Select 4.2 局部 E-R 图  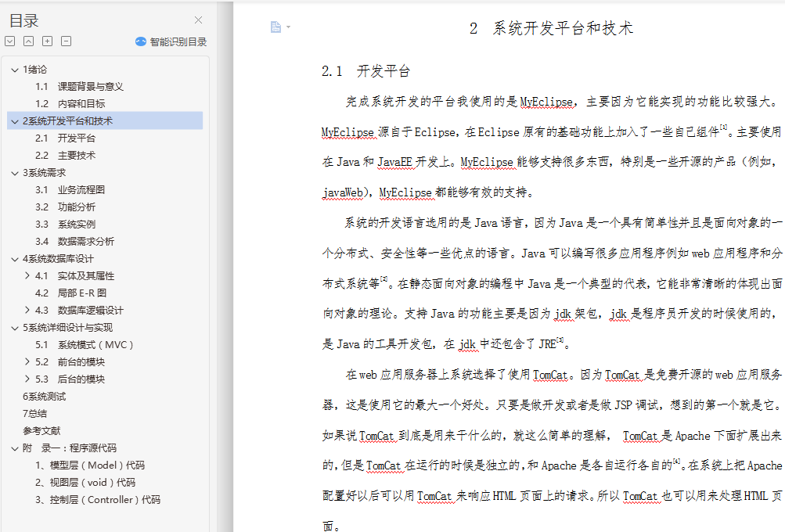point(70,293)
